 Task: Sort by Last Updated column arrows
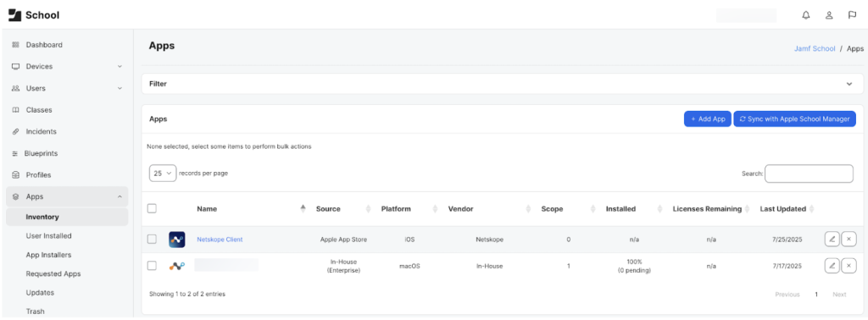[811, 209]
